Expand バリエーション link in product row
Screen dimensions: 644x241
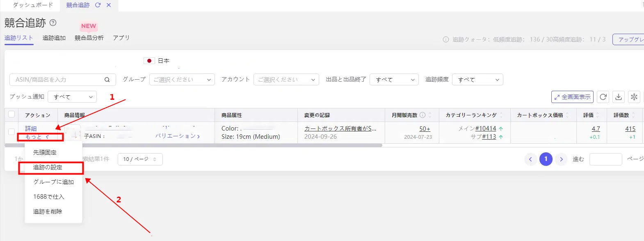pos(178,136)
